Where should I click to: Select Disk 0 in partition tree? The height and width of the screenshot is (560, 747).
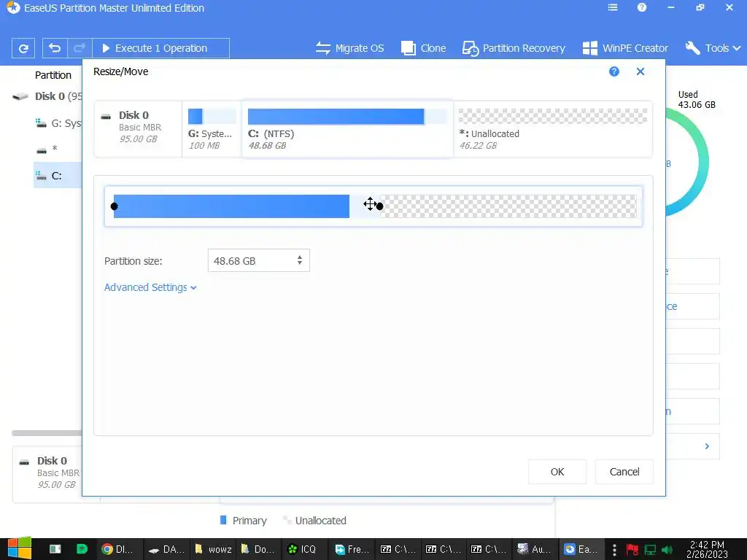(47, 96)
